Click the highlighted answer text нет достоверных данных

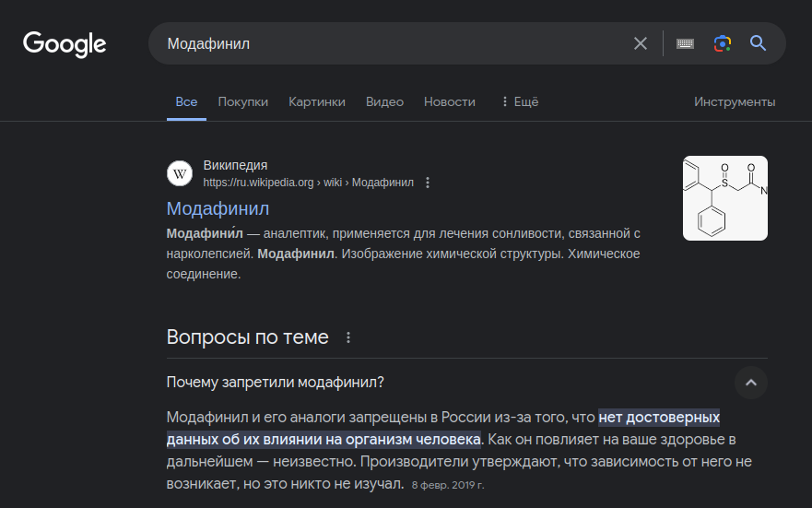pyautogui.click(x=442, y=429)
